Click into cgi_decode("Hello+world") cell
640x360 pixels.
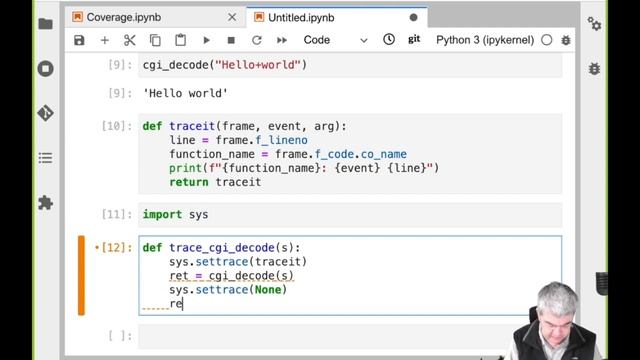(x=350, y=65)
